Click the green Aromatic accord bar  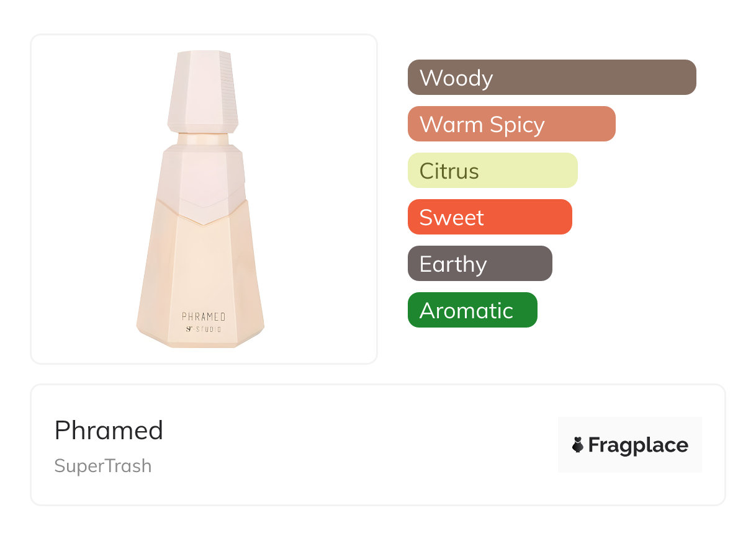click(472, 310)
